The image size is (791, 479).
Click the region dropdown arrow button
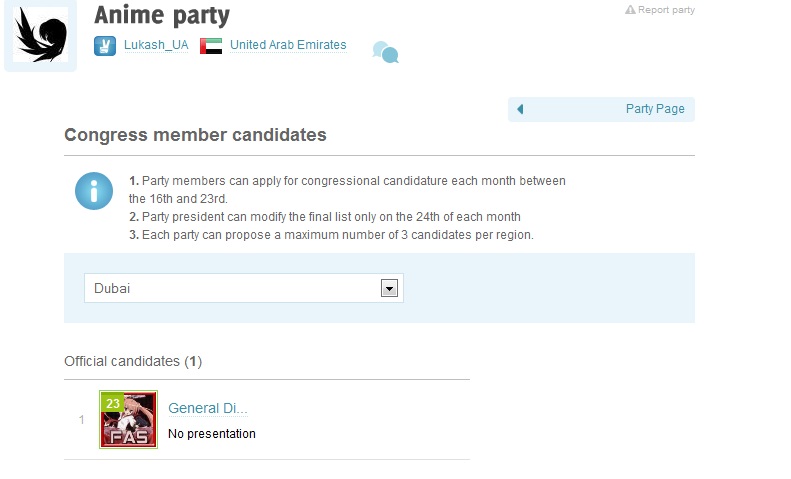(390, 288)
